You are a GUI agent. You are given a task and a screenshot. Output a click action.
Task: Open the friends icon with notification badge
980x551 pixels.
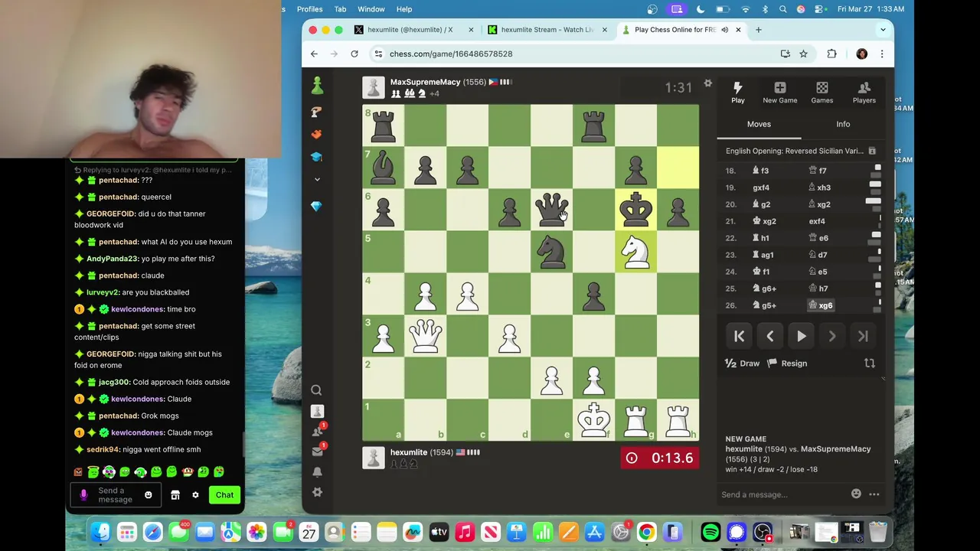point(318,432)
